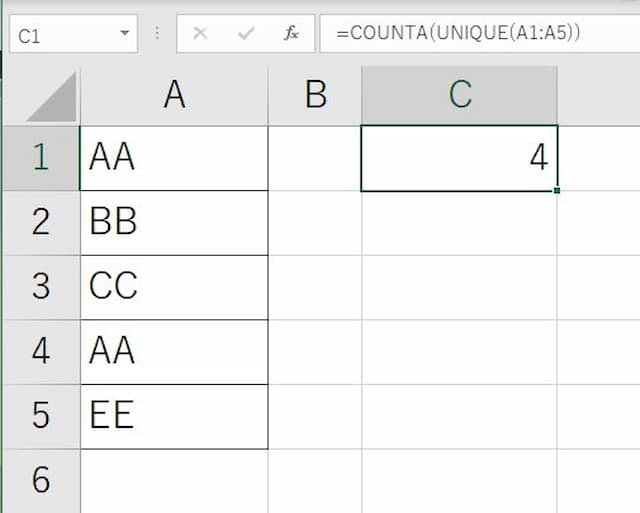
Task: Click the Enter checkmark icon in formula bar
Action: [x=245, y=34]
